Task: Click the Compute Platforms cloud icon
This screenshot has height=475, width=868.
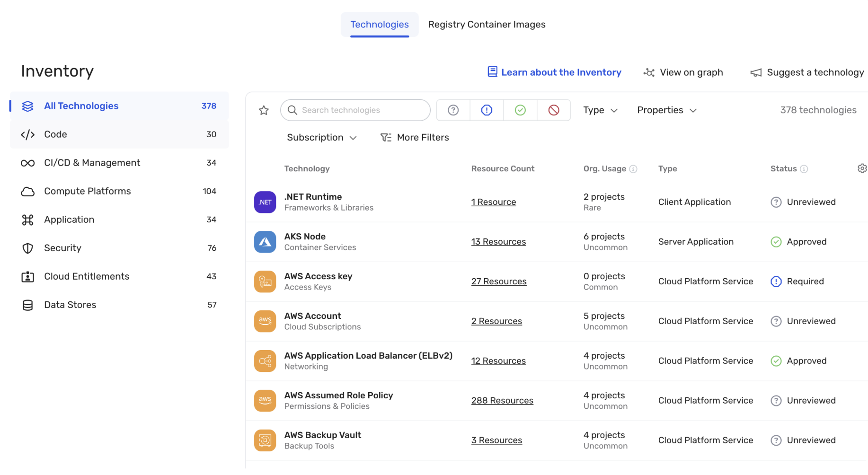Action: tap(28, 191)
